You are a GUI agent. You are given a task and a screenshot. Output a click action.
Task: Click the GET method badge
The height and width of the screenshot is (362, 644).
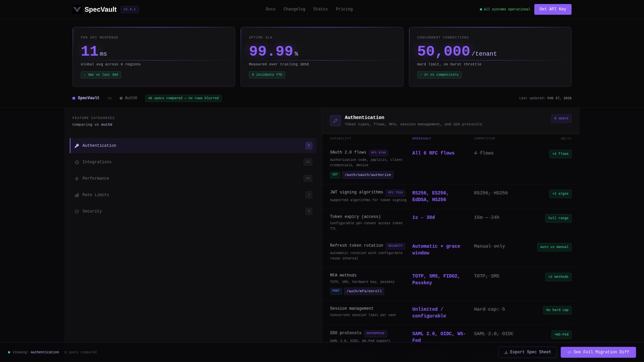pos(335,175)
